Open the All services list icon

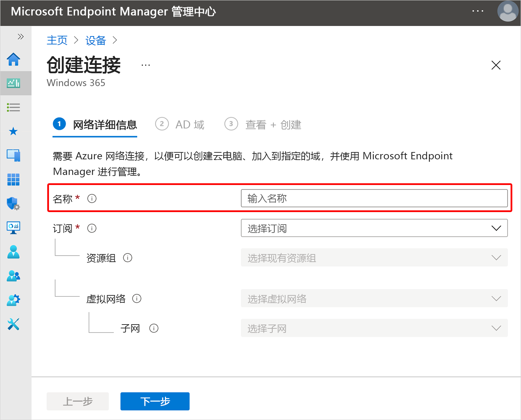(14, 107)
